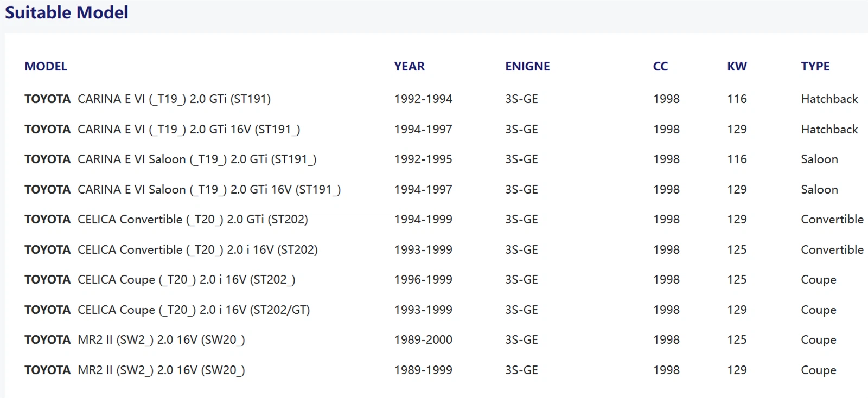Select year 1994-1997 in Hatchback row
This screenshot has height=398, width=868.
423,130
